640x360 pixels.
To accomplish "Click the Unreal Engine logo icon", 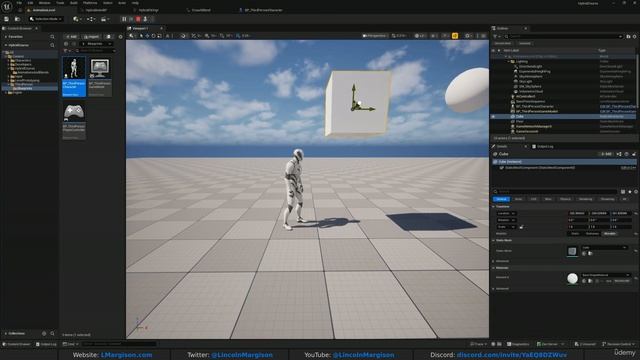I will tap(7, 6).
